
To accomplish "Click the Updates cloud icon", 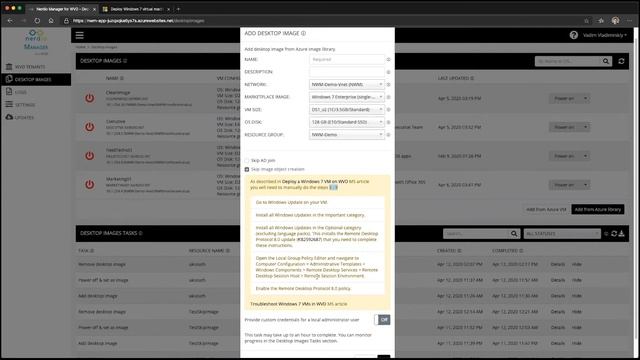I will pos(9,117).
